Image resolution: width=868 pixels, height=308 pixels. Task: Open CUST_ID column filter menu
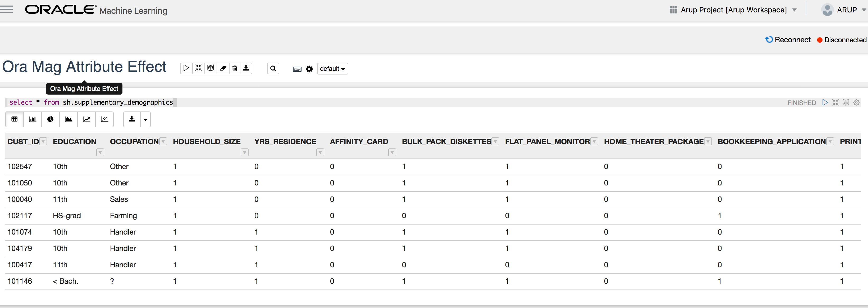(43, 141)
